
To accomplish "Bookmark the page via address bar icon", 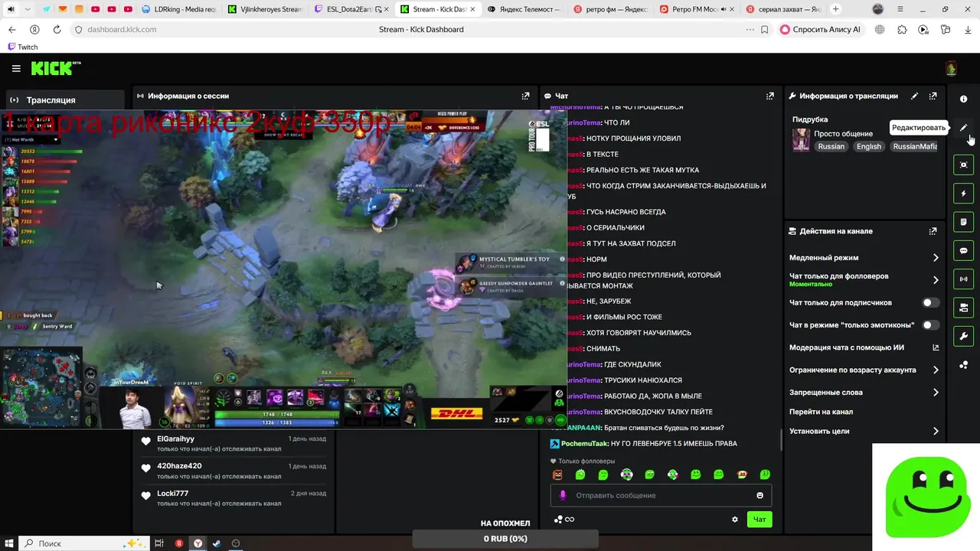I will click(x=765, y=29).
